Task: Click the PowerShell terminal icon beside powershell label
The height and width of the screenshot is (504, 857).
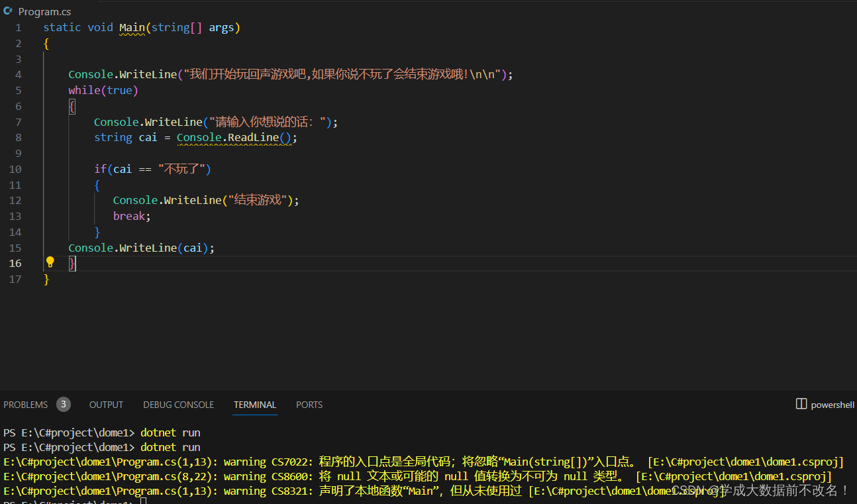Action: [x=801, y=404]
